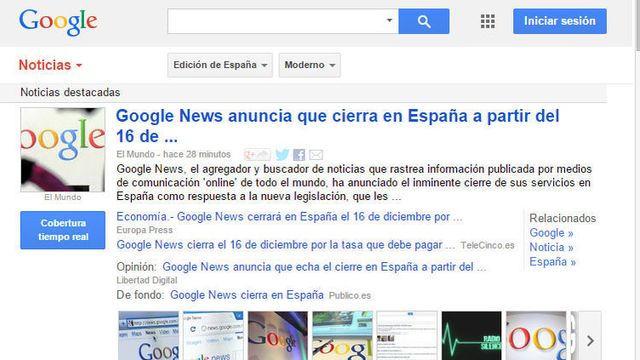640x360 pixels.
Task: Open carousel thumbnail with red and yellow Google letters
Action: click(x=536, y=336)
